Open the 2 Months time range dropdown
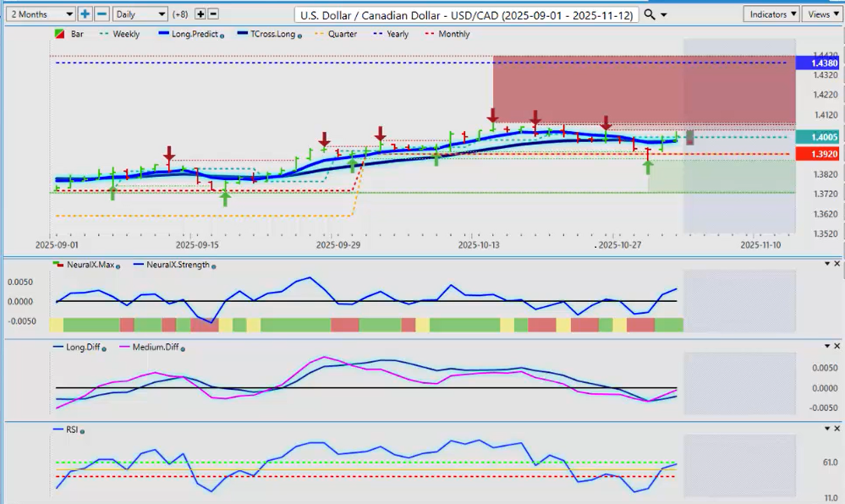 click(x=40, y=14)
